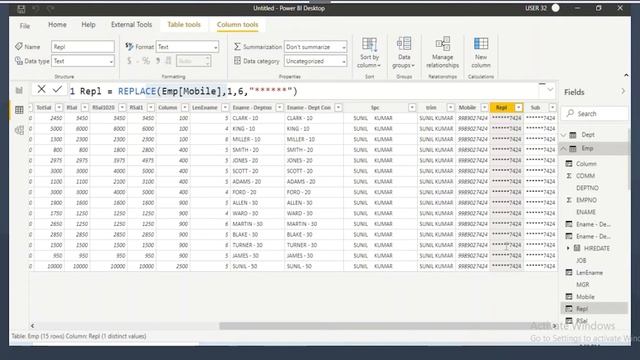Image resolution: width=640 pixels, height=360 pixels.
Task: Collapse the Fields pane arrow
Action: [x=623, y=91]
